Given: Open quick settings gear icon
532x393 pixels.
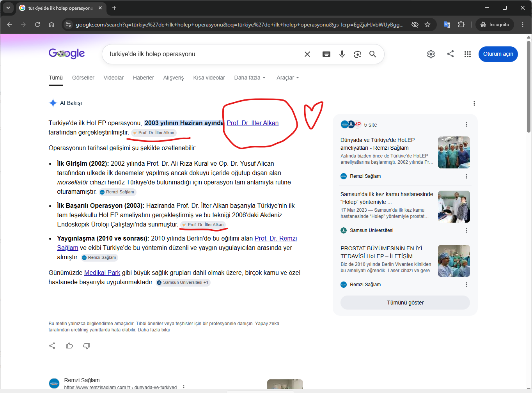Looking at the screenshot, I should (431, 54).
